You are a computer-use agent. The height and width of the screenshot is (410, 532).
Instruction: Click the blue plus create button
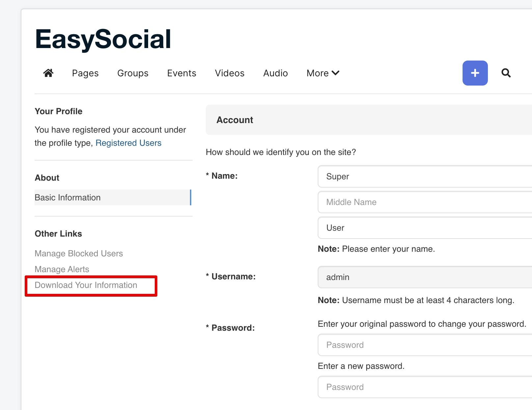[475, 73]
